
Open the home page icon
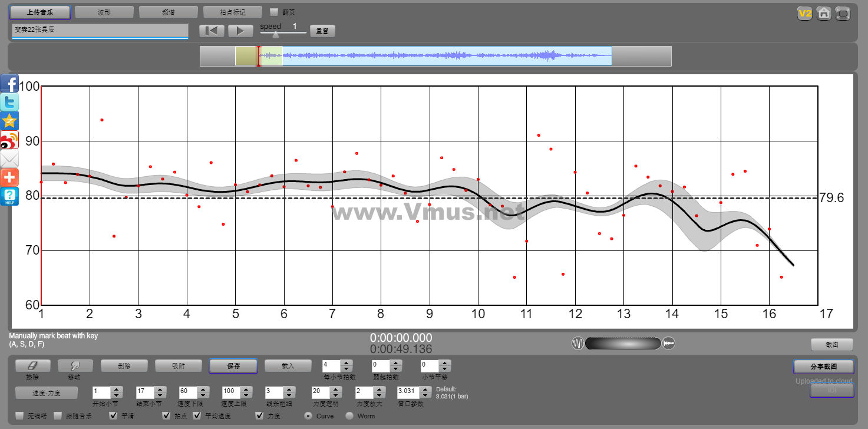pyautogui.click(x=824, y=13)
